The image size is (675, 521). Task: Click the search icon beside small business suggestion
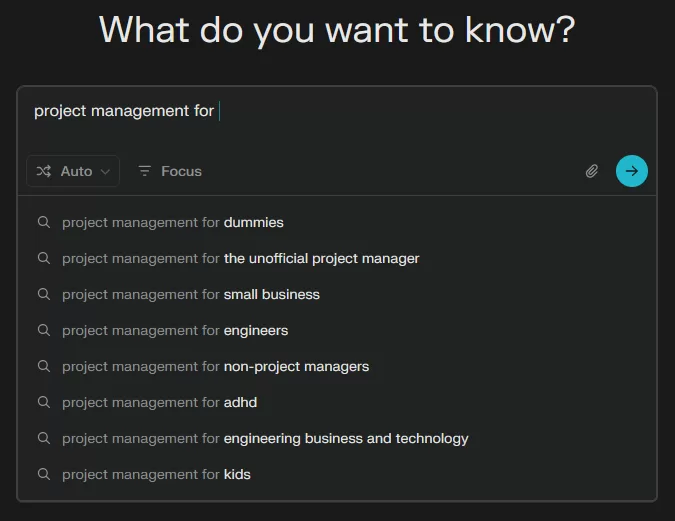coord(43,294)
